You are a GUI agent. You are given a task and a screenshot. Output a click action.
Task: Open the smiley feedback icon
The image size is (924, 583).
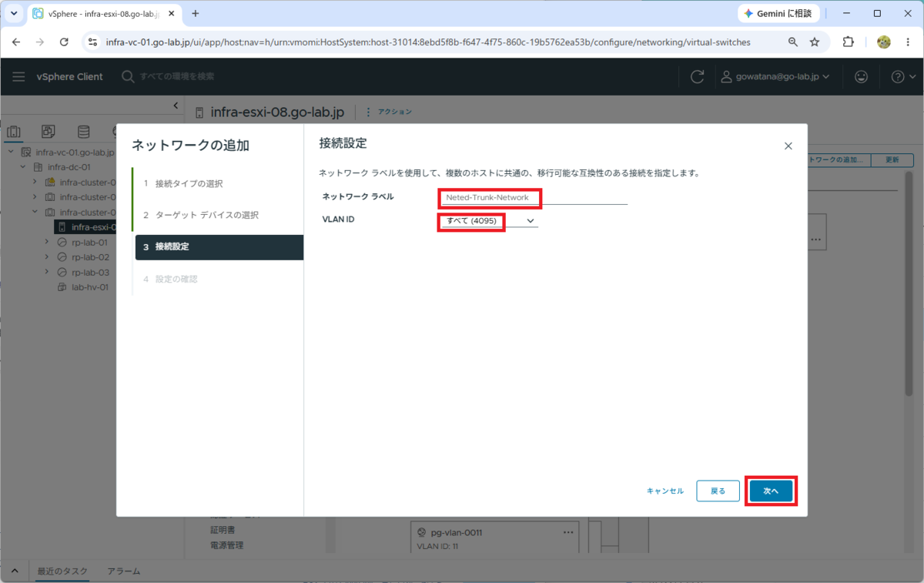pos(862,77)
